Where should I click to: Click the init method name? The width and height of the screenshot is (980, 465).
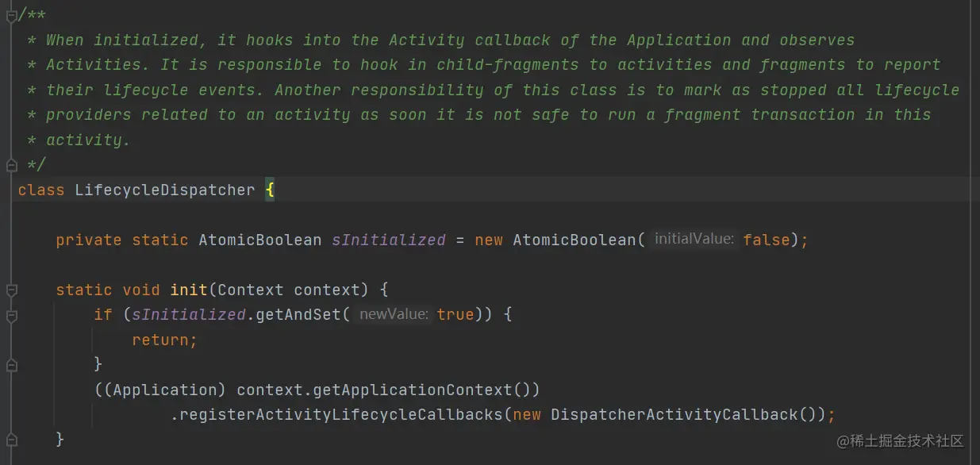pos(189,290)
